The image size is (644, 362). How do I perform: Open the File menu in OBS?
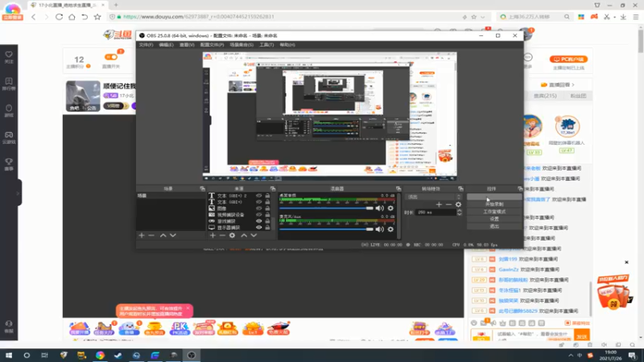click(146, 45)
